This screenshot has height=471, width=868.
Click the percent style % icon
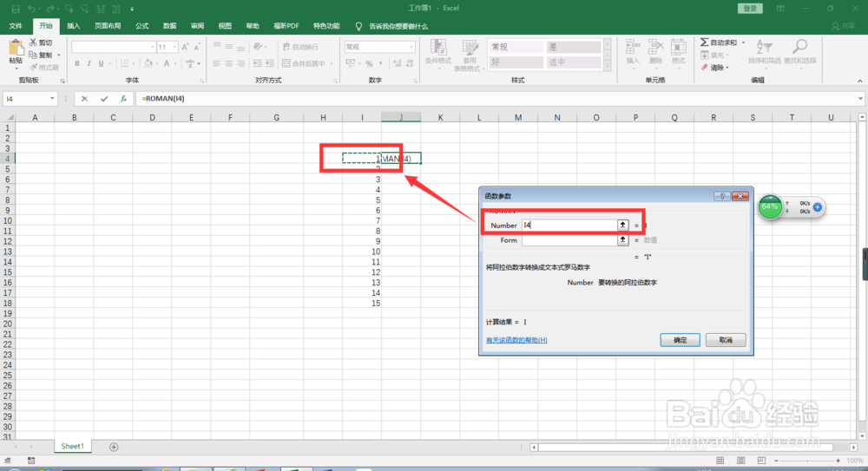click(369, 63)
